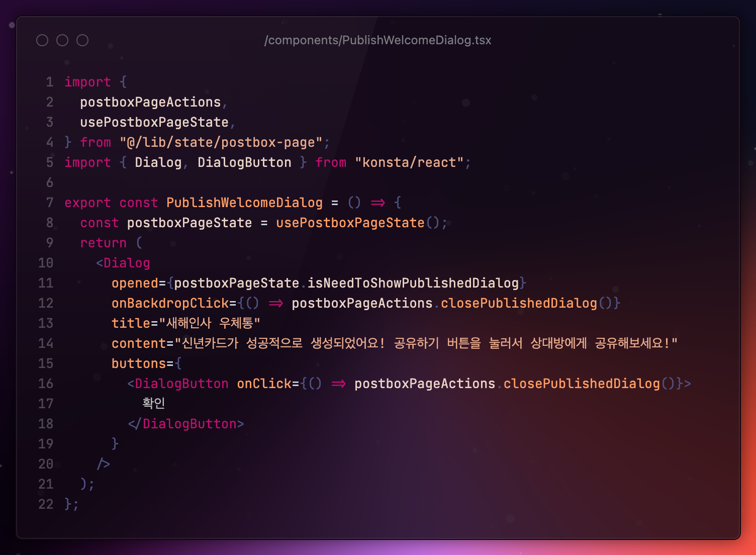The width and height of the screenshot is (756, 555).
Task: Click the <Dialog opening tag on line 10
Action: tap(123, 263)
